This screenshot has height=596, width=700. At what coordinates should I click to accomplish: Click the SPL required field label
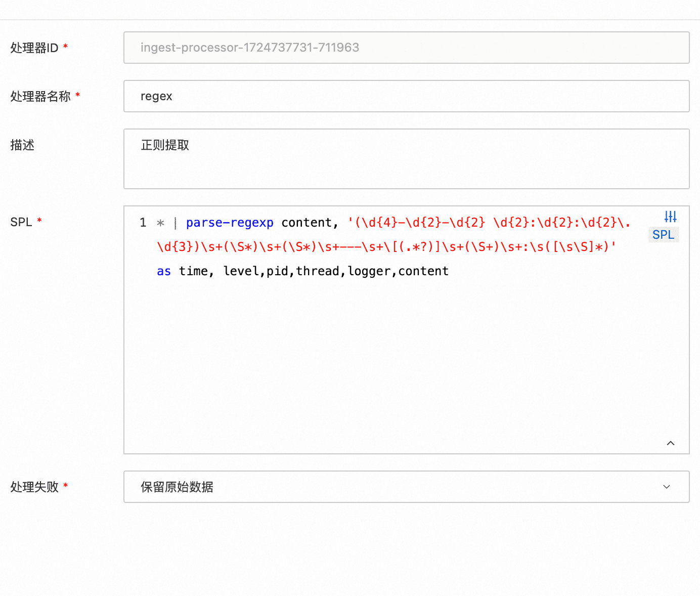[x=21, y=222]
